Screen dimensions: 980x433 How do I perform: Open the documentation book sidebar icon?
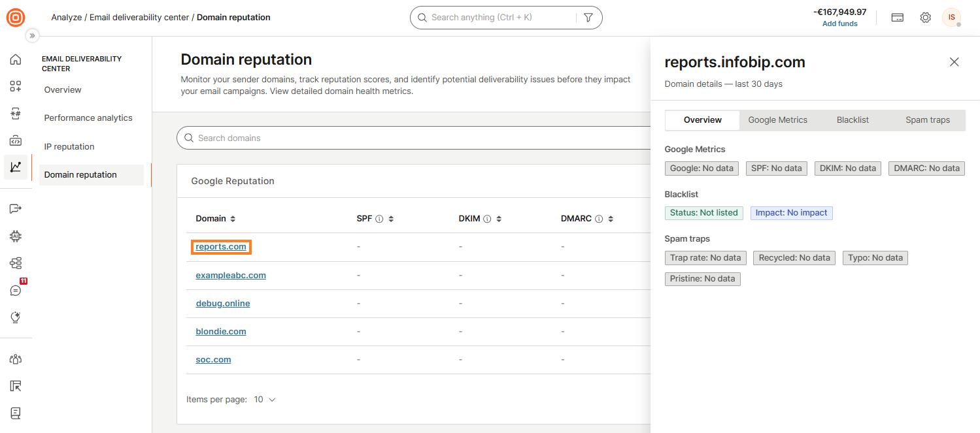[x=16, y=413]
